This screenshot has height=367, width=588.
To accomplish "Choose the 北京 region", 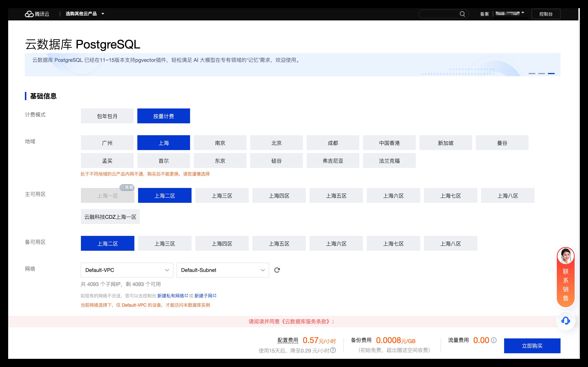I will (x=276, y=142).
